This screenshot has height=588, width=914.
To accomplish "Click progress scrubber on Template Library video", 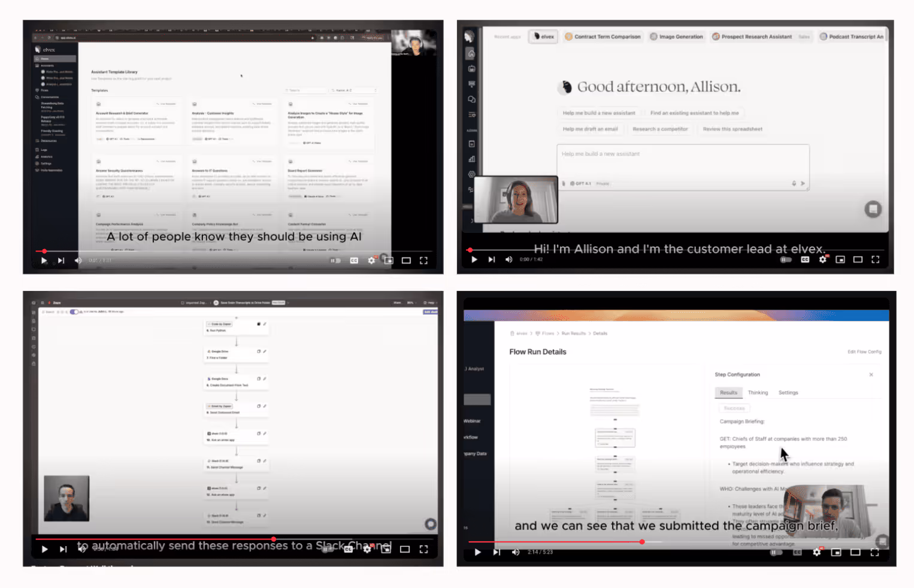I will (44, 251).
